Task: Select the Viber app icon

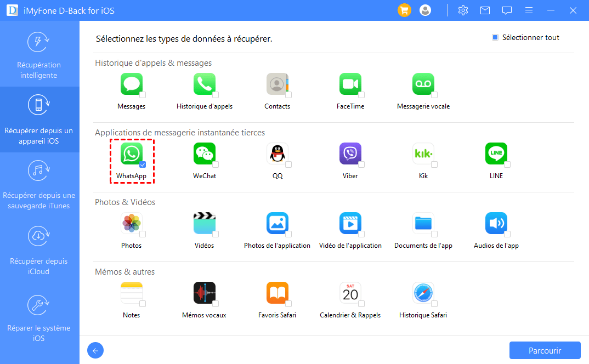Action: coord(350,154)
